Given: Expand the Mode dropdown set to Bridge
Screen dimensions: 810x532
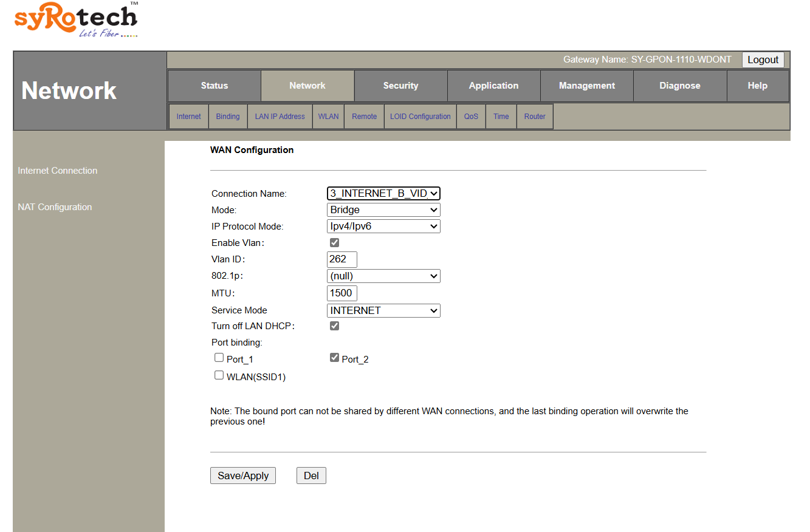Looking at the screenshot, I should coord(383,210).
